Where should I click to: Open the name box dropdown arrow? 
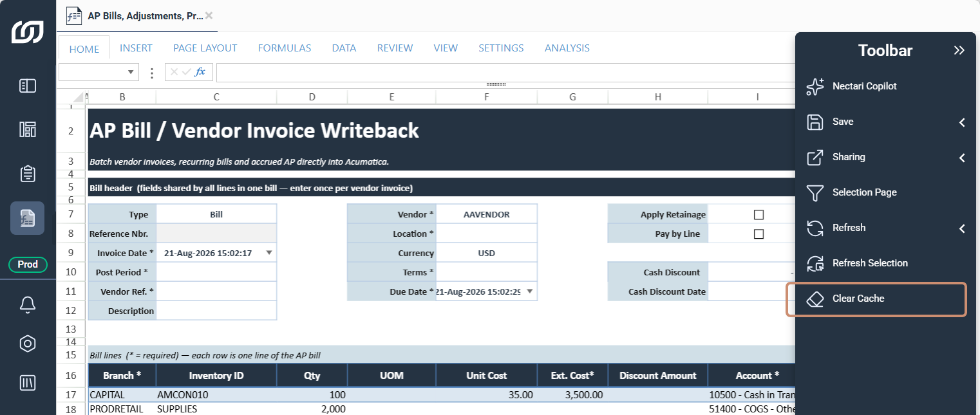(131, 72)
